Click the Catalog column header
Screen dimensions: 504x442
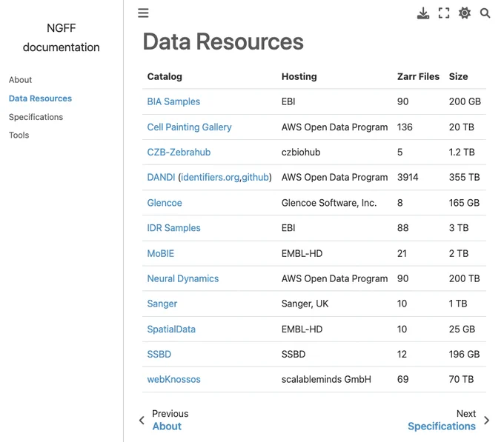(165, 76)
